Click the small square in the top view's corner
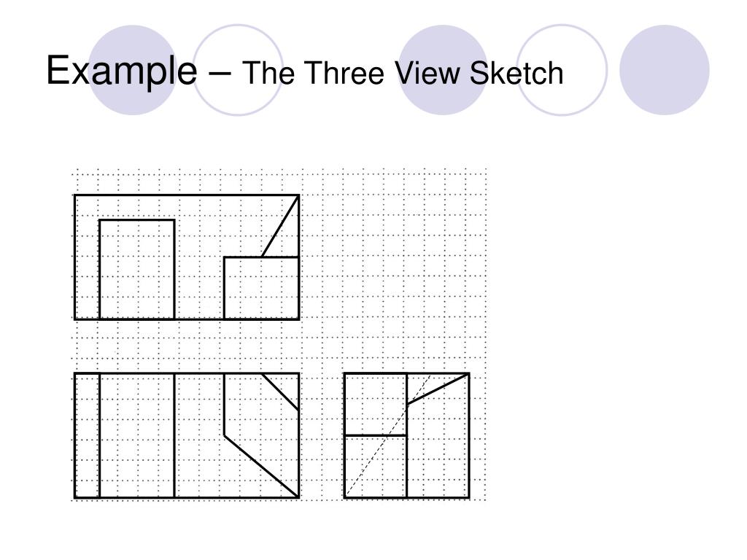Screen dimensions: 747x560 [x=262, y=288]
